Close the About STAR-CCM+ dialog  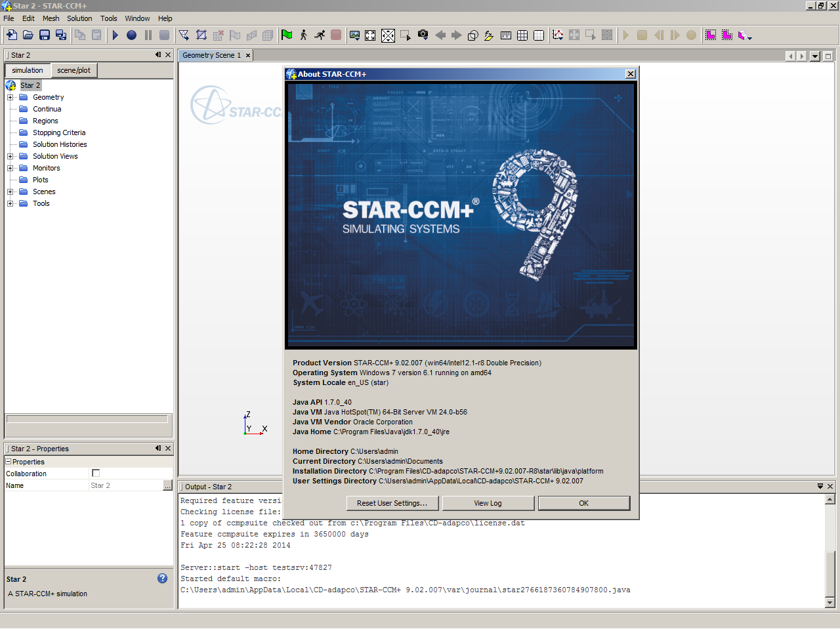click(x=631, y=74)
